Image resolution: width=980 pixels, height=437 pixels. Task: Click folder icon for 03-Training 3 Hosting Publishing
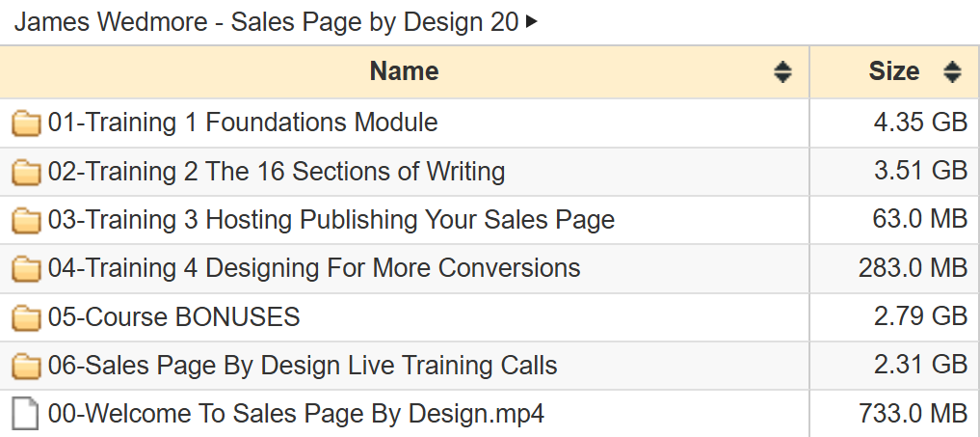pyautogui.click(x=26, y=220)
